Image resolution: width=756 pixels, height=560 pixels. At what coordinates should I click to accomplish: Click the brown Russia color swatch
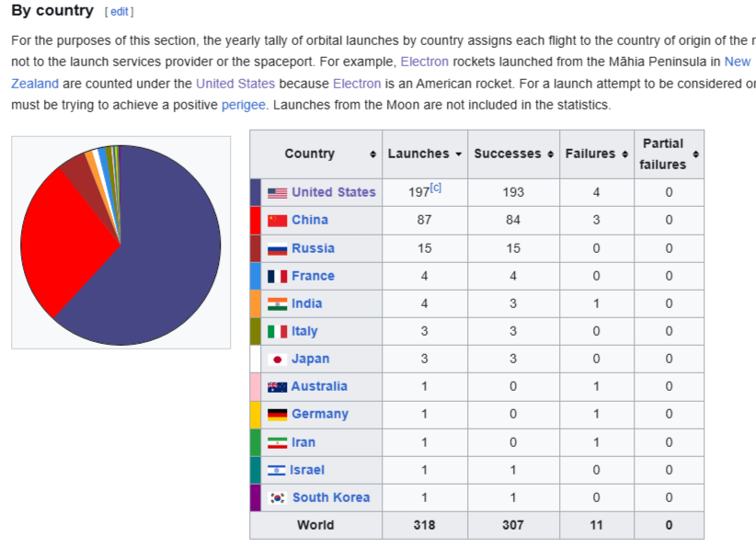click(256, 248)
